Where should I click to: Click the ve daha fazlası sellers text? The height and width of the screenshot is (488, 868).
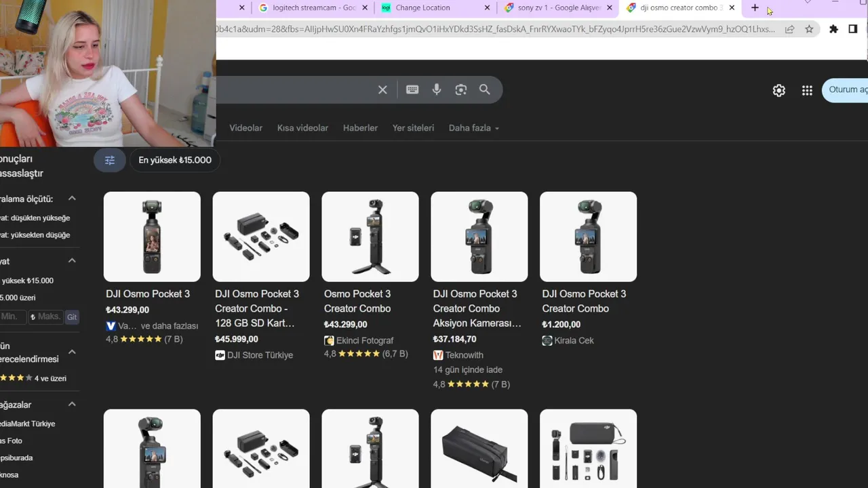(170, 326)
